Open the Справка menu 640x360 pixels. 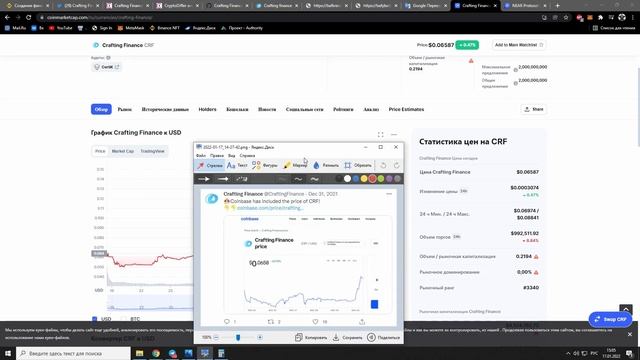point(247,156)
